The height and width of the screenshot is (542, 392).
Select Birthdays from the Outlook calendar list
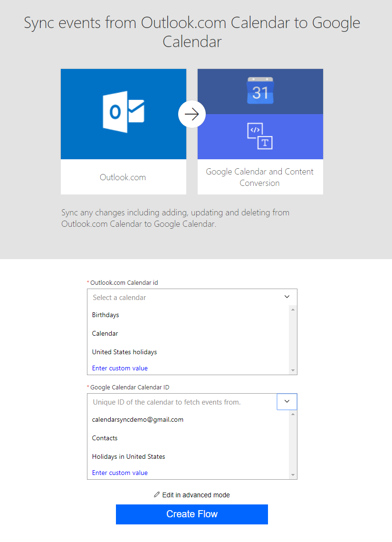coord(105,315)
